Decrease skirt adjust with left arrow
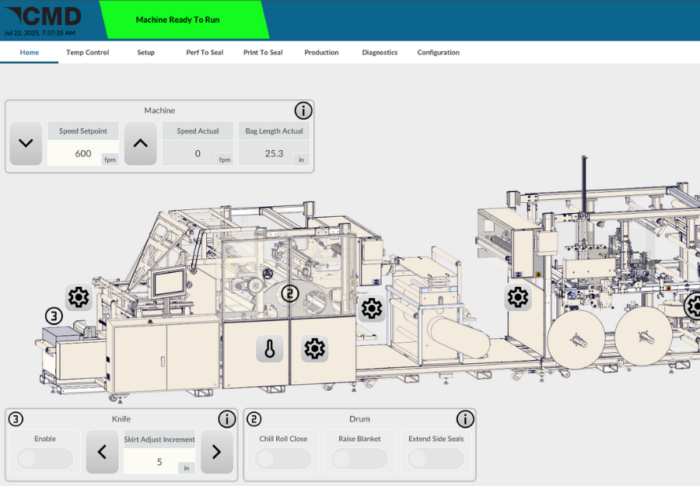The image size is (700, 486). 102,452
